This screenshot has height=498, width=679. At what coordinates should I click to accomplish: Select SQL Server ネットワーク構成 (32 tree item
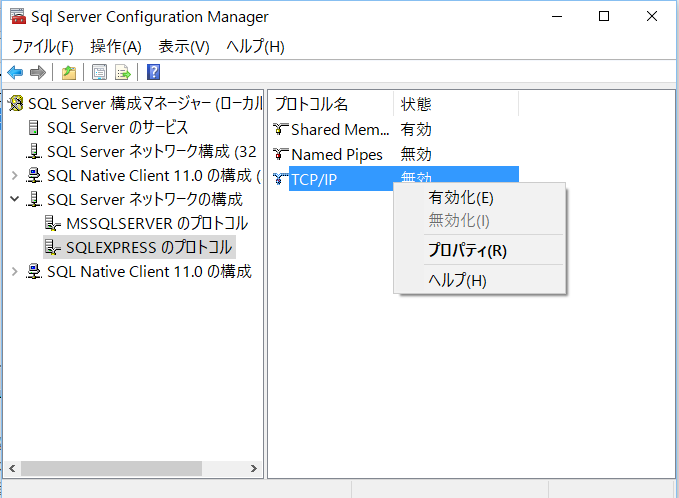point(152,152)
